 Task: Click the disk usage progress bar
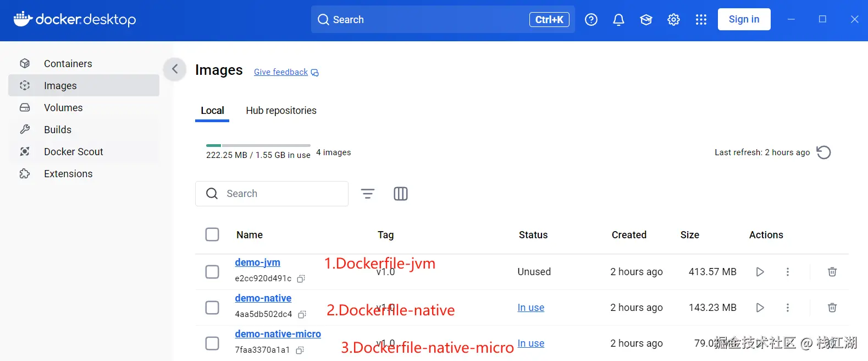point(258,145)
